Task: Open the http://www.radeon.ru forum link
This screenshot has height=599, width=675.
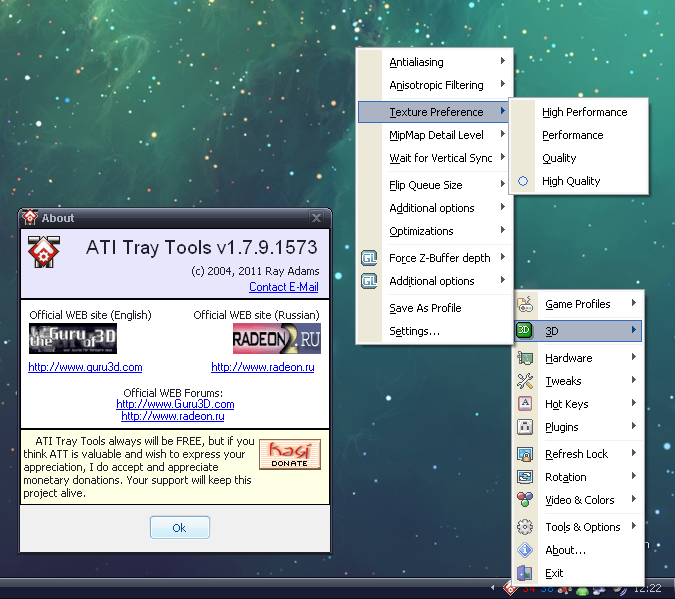Action: (x=173, y=416)
